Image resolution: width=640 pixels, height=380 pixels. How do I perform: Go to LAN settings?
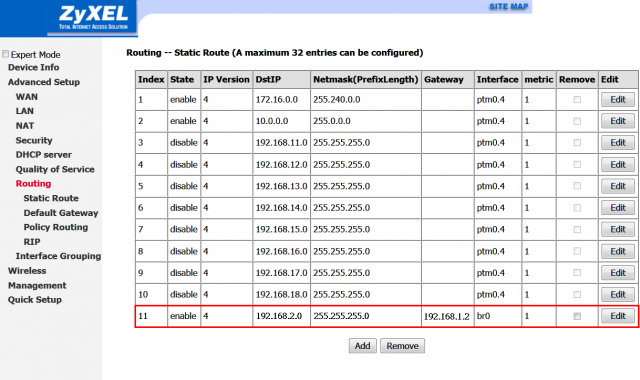click(24, 111)
